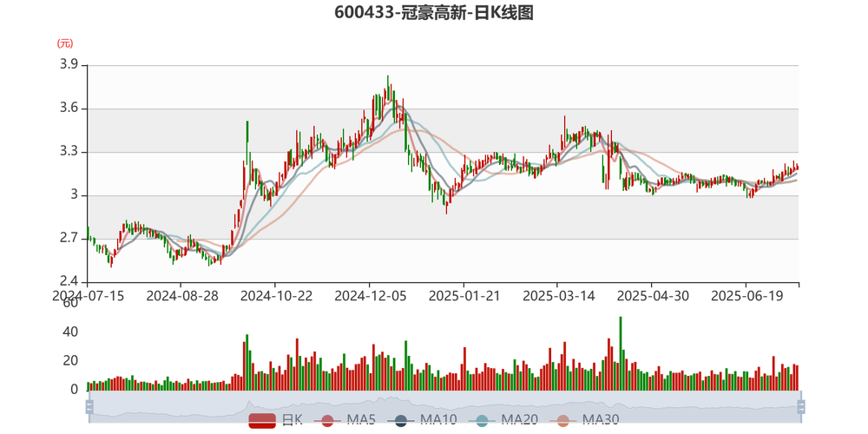Toggle the MA5 series via its legend text

click(360, 421)
